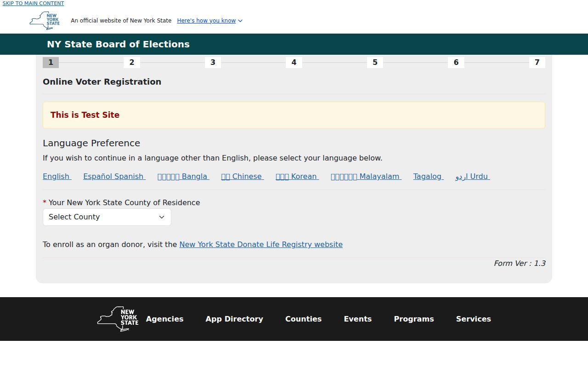Click the County of Residence field label
588x368 pixels.
coord(121,202)
